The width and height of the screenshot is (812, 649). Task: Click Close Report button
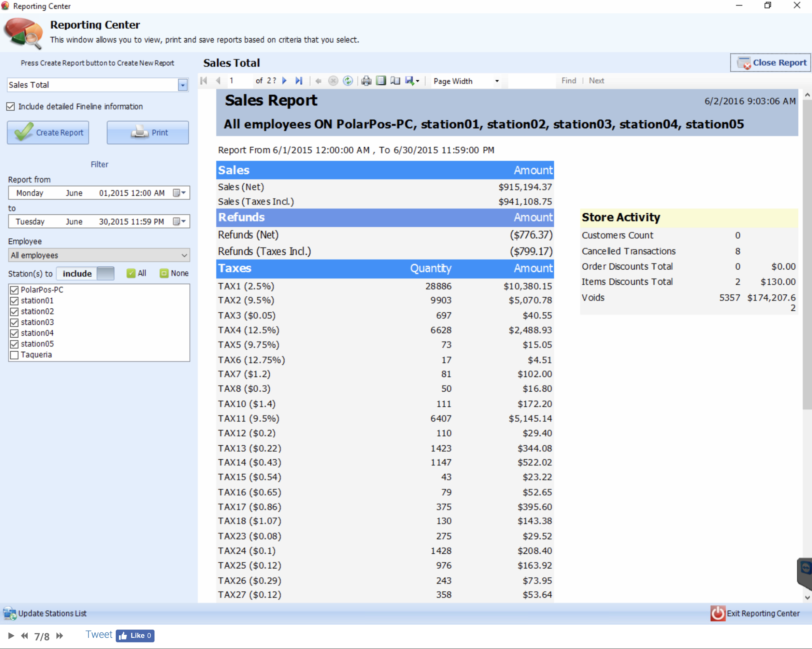tap(770, 63)
